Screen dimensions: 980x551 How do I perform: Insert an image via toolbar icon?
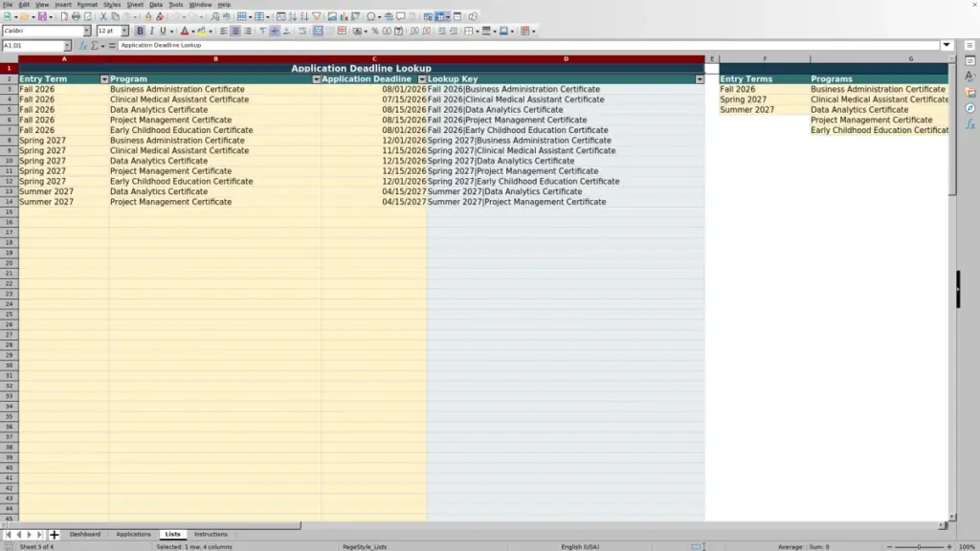tap(332, 16)
